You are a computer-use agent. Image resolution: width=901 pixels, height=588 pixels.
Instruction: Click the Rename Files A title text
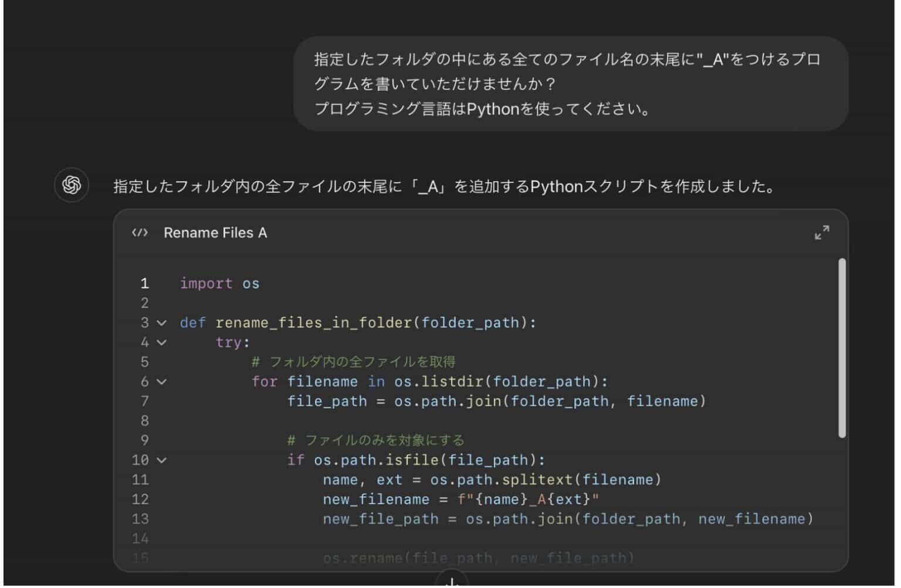[216, 232]
